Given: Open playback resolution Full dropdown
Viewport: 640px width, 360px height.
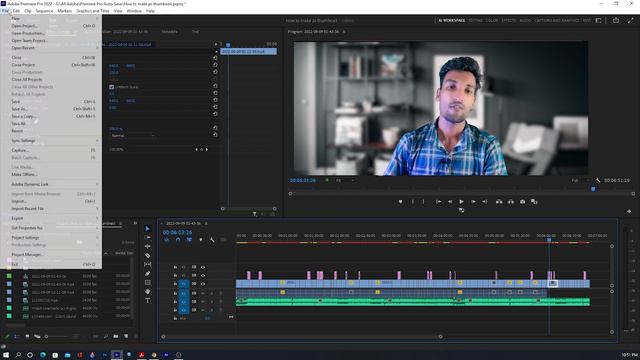Looking at the screenshot, I should coord(580,180).
